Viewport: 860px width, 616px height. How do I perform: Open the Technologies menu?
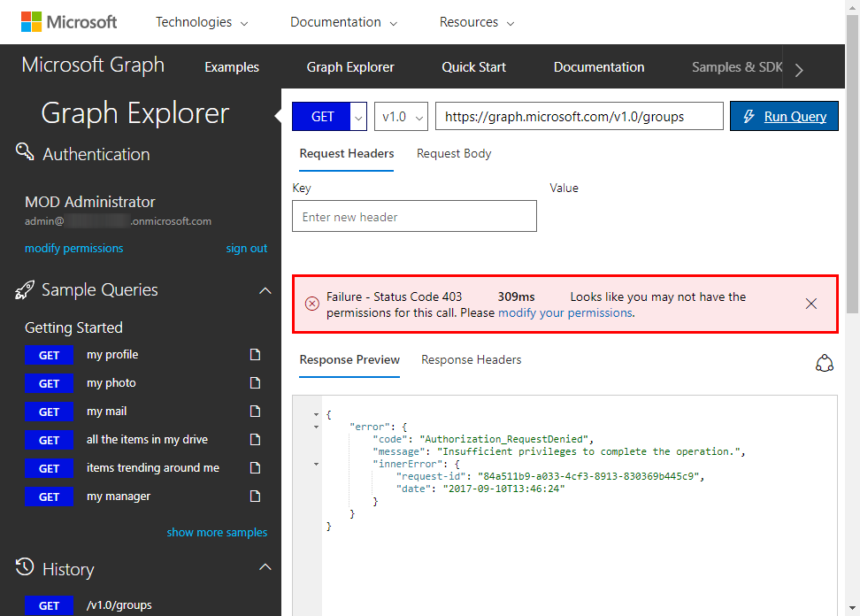pyautogui.click(x=202, y=22)
